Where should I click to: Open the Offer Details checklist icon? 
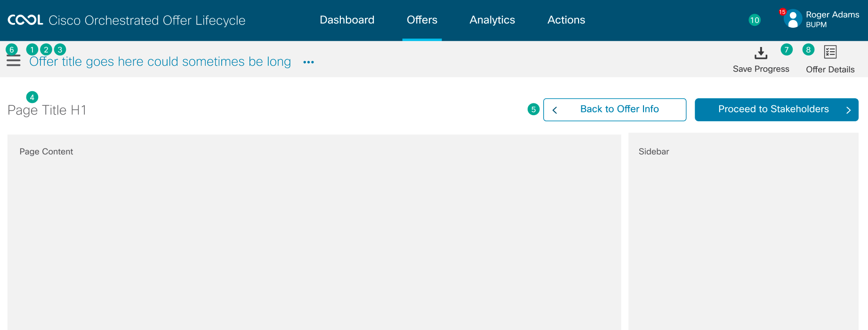click(x=830, y=52)
